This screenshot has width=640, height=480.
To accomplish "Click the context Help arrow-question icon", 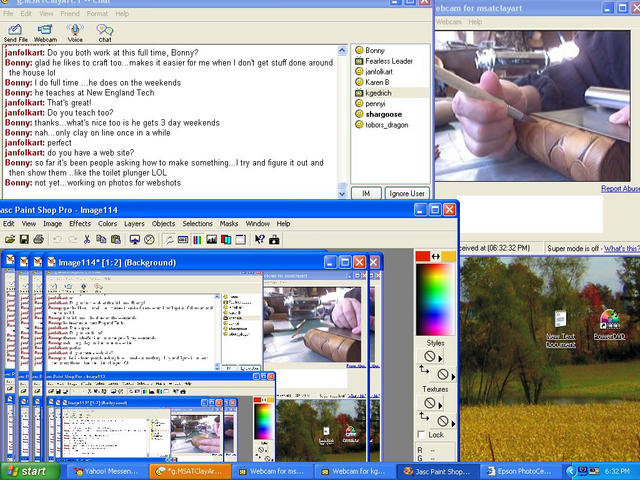I will tap(260, 240).
